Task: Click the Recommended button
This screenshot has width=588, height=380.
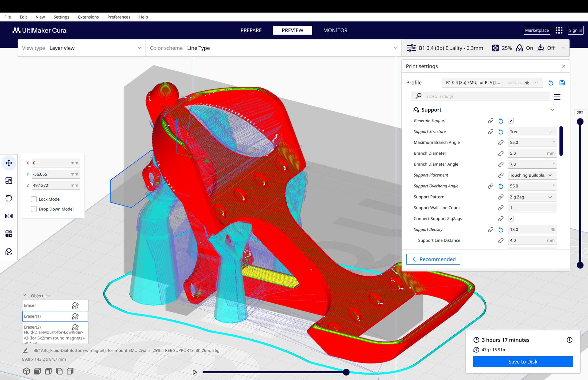Action: (433, 259)
